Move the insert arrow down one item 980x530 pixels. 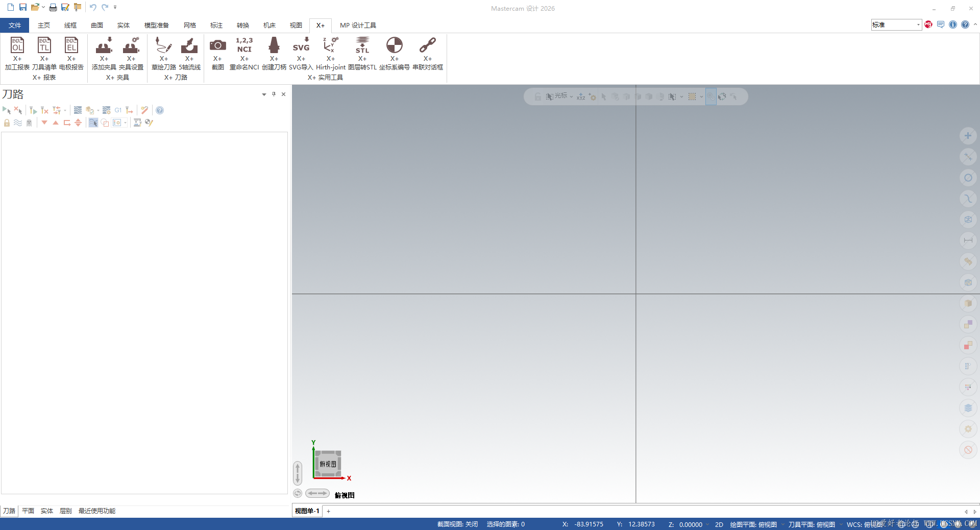pos(44,123)
